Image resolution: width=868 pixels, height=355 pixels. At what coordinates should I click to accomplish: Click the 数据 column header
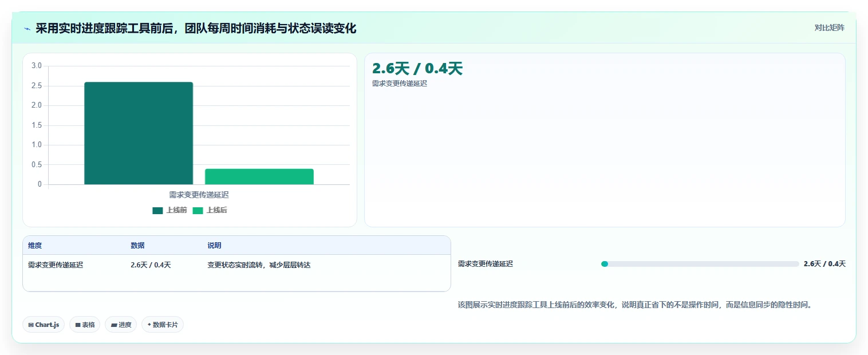tap(137, 246)
